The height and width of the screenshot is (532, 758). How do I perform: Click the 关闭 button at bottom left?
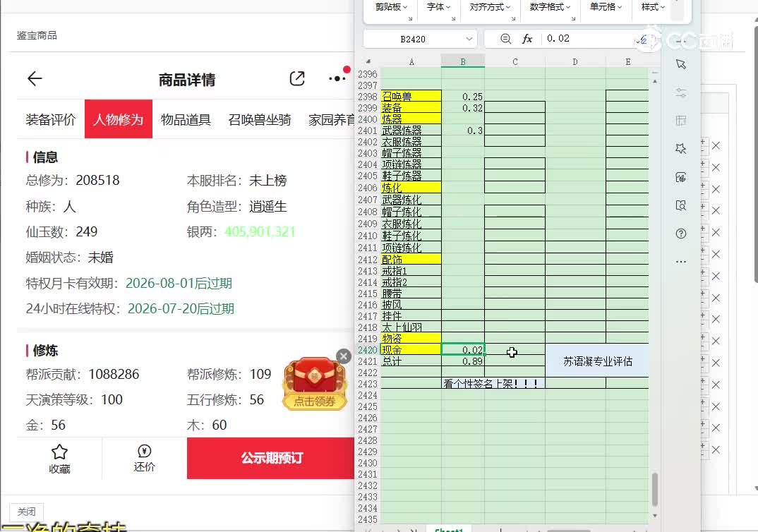coord(27,512)
